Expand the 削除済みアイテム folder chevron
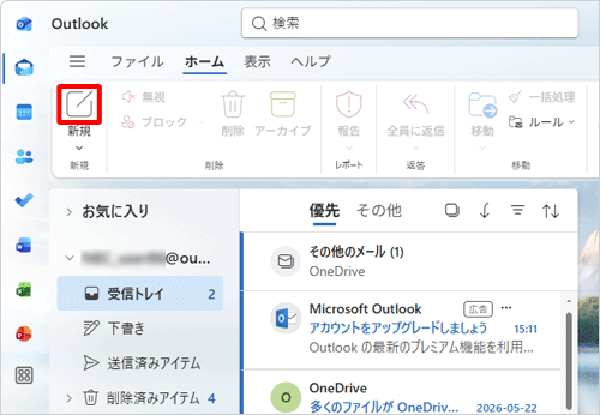The width and height of the screenshot is (600, 415). (69, 398)
